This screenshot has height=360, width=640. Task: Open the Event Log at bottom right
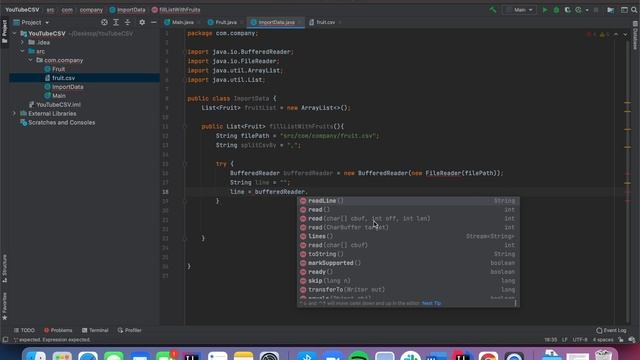pos(611,330)
